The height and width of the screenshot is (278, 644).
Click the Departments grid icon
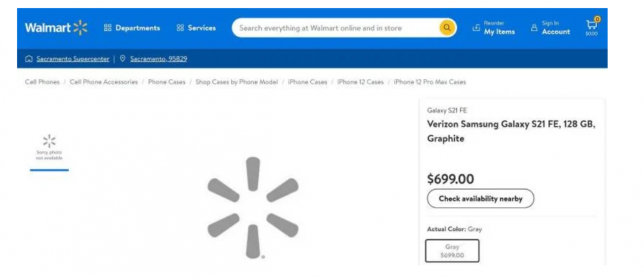[108, 28]
